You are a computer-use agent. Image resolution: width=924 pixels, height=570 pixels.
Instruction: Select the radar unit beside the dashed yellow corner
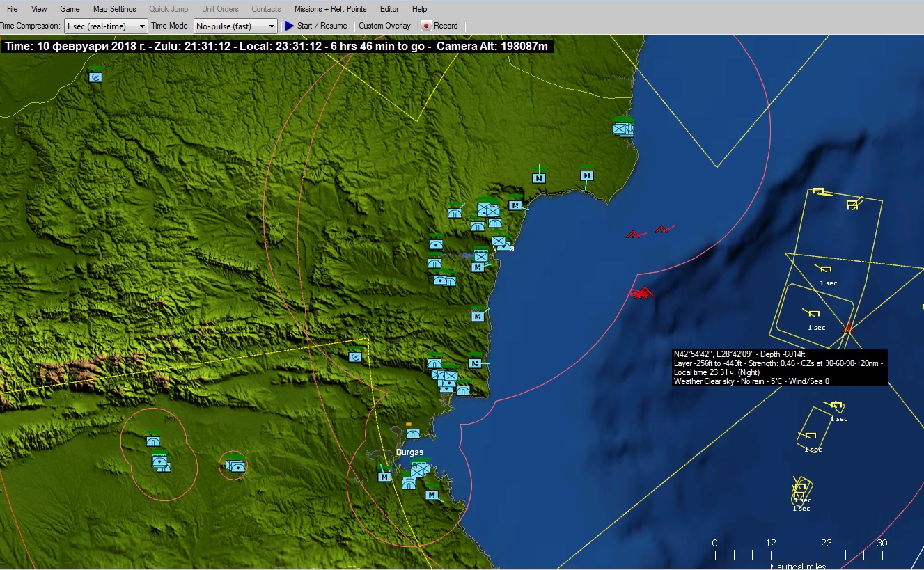tap(355, 357)
